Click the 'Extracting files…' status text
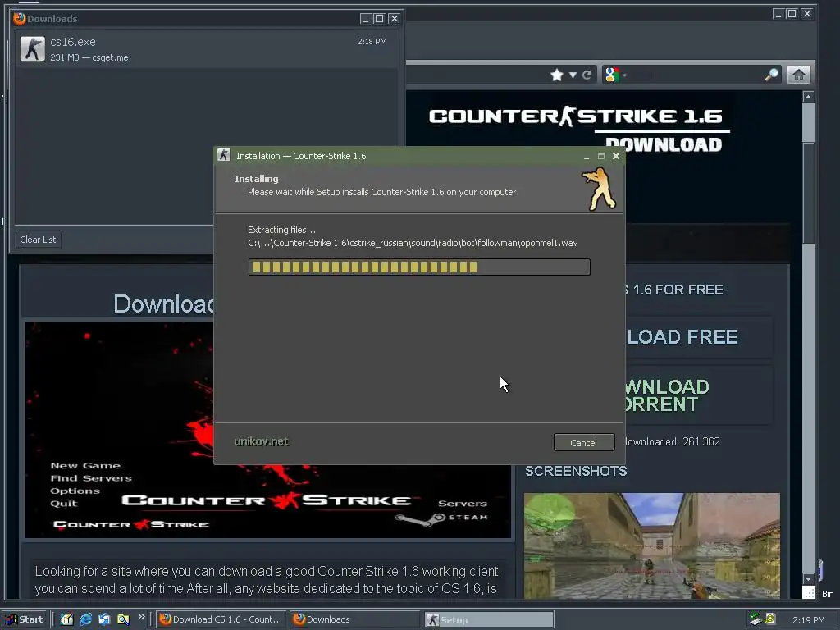Screen dimensions: 840x630 [x=282, y=230]
